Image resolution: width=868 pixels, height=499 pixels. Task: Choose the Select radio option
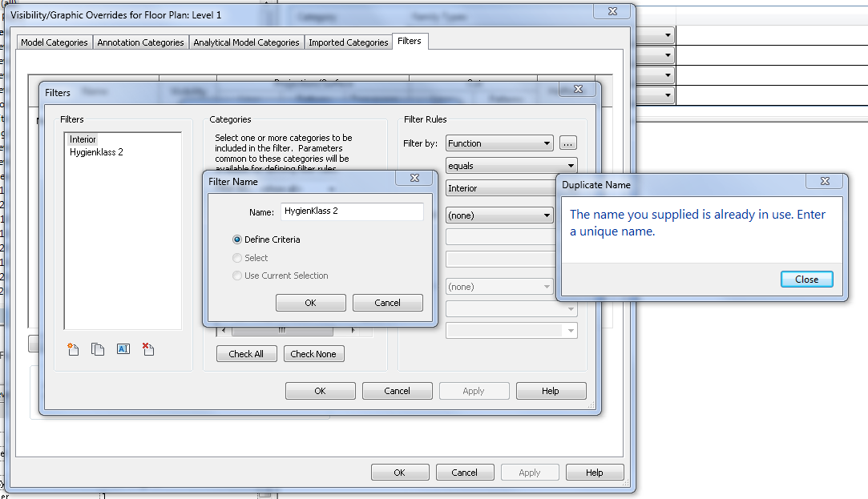click(237, 258)
